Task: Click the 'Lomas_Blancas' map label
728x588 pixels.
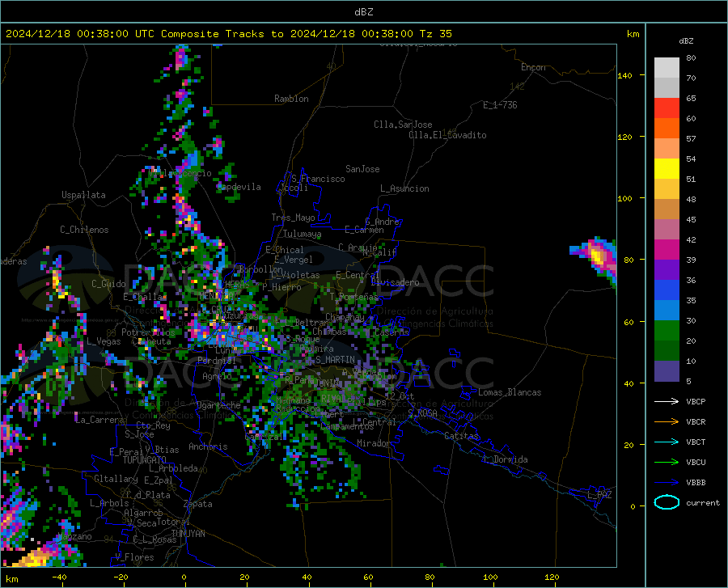Action: (x=510, y=392)
